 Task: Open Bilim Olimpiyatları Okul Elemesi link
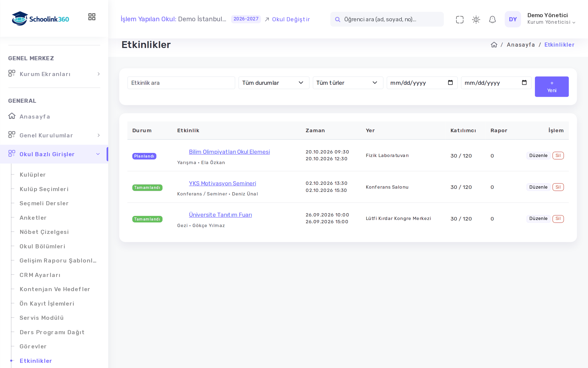tap(229, 152)
